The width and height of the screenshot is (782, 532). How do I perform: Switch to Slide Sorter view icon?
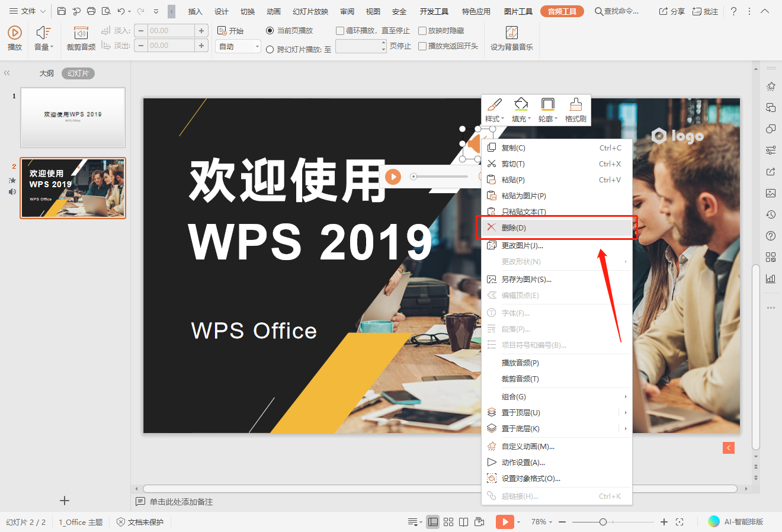pos(448,522)
